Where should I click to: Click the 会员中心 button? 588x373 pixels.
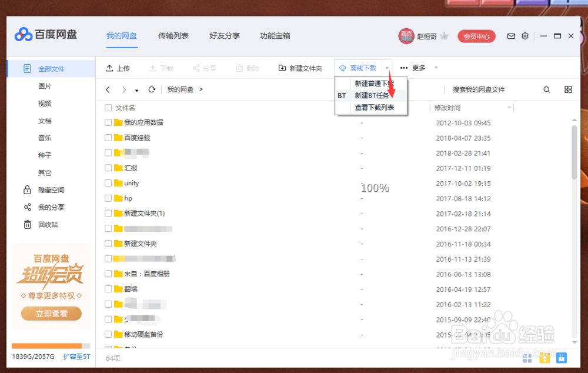pos(477,36)
